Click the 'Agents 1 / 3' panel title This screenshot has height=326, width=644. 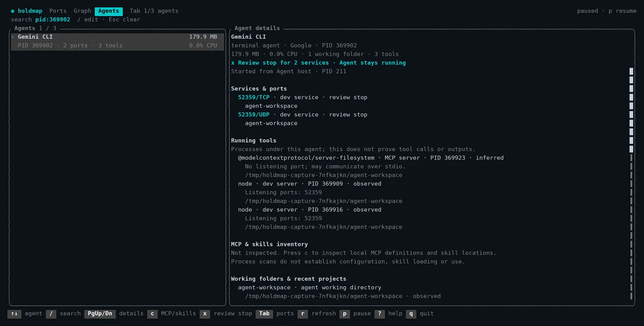[x=35, y=28]
